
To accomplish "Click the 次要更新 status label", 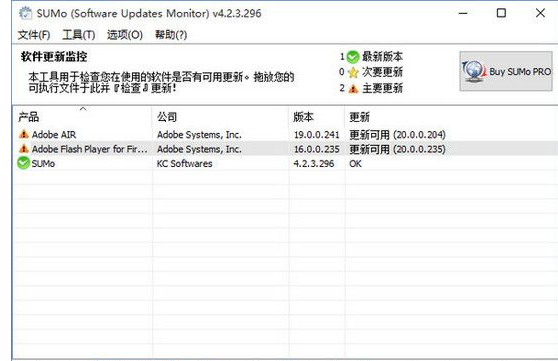I will 382,72.
